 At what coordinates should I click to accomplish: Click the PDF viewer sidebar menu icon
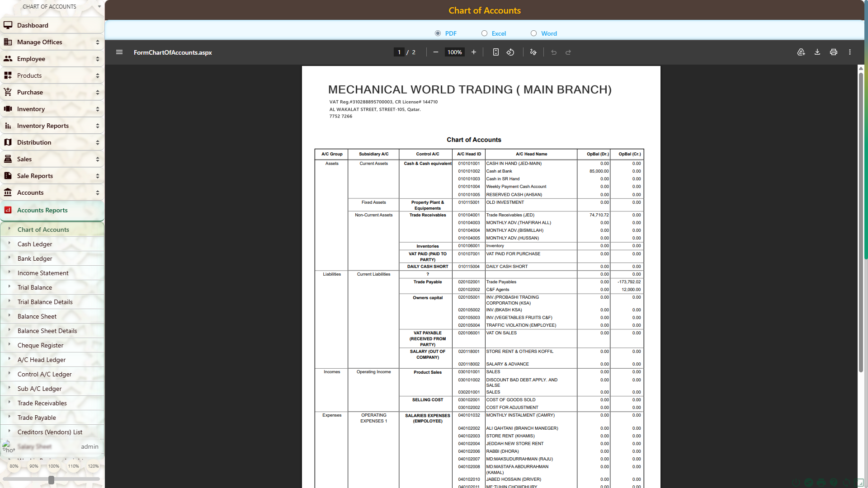click(x=119, y=52)
